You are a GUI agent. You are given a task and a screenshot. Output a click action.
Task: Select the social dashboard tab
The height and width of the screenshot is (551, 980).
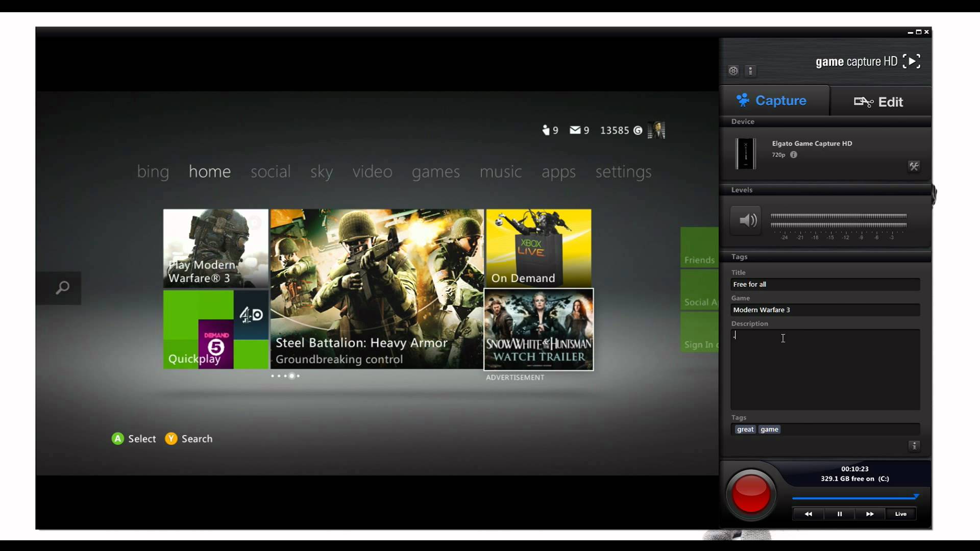[x=271, y=171]
